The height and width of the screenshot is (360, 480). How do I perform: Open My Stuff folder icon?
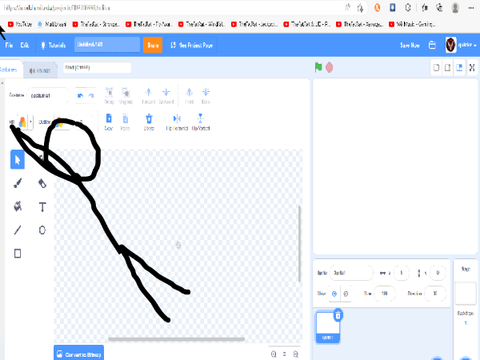pyautogui.click(x=432, y=45)
